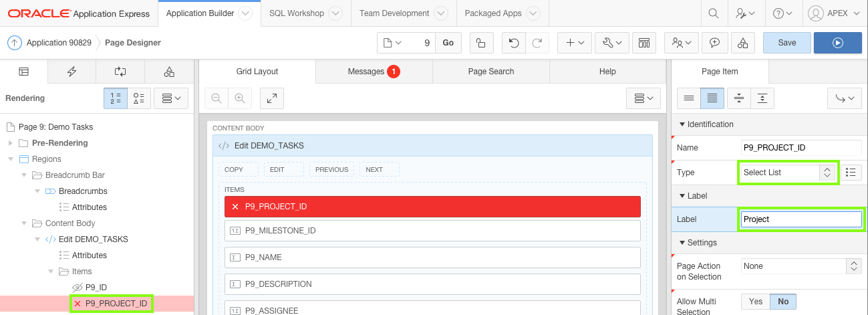Screen dimensions: 868x315
Task: Click into the Label text field
Action: tap(801, 219)
